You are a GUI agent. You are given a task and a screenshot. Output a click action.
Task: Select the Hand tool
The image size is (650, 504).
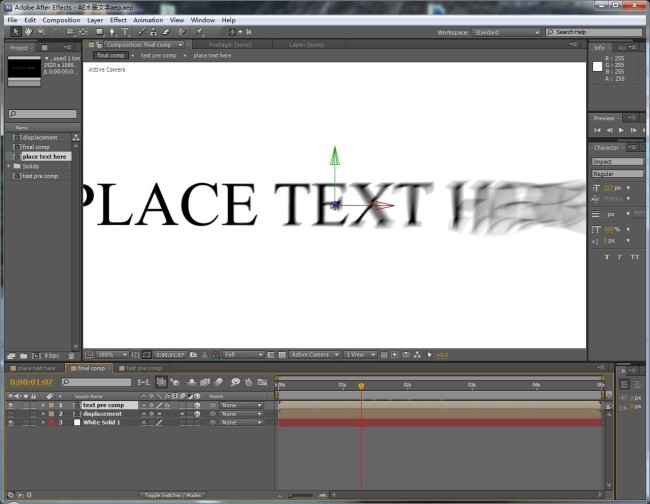(x=28, y=32)
